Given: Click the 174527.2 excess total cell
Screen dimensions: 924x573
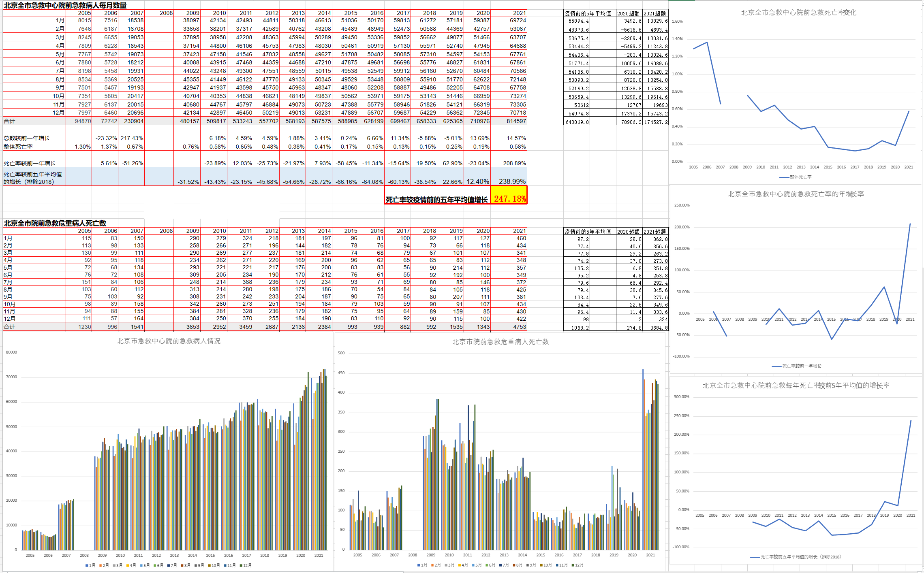Looking at the screenshot, I should point(655,122).
